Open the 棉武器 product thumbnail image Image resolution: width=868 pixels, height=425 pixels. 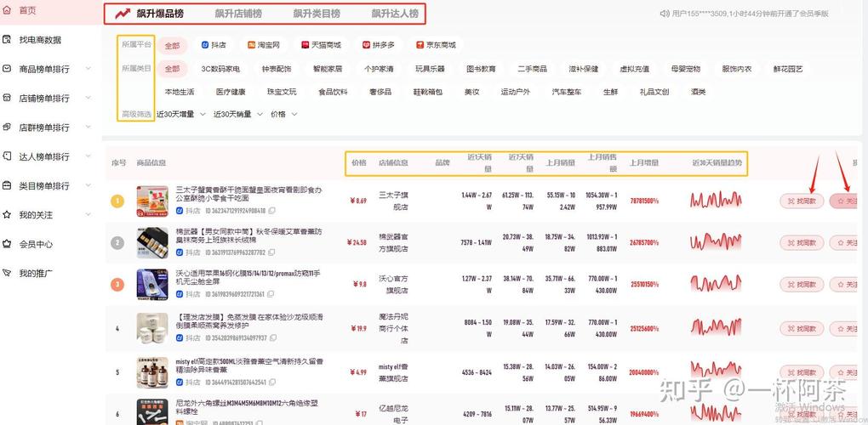[x=152, y=242]
